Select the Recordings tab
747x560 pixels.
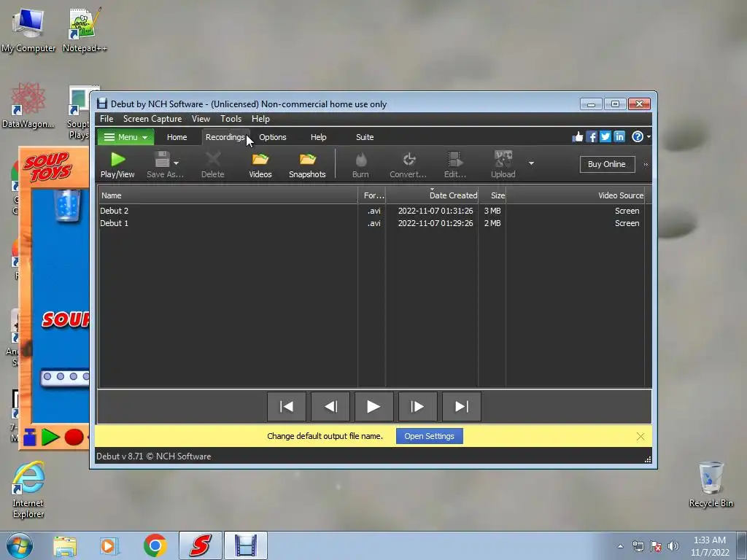pyautogui.click(x=225, y=137)
